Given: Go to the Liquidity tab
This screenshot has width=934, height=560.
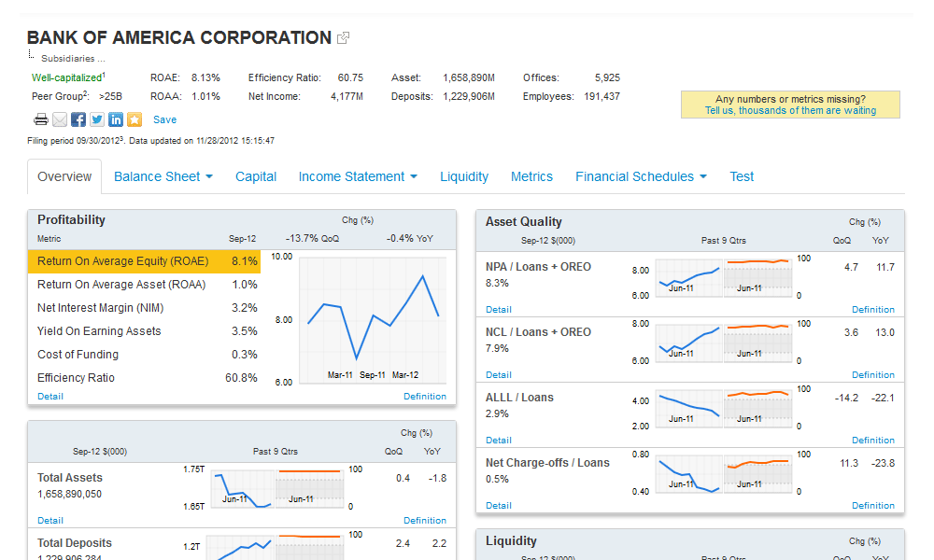Looking at the screenshot, I should [x=464, y=176].
